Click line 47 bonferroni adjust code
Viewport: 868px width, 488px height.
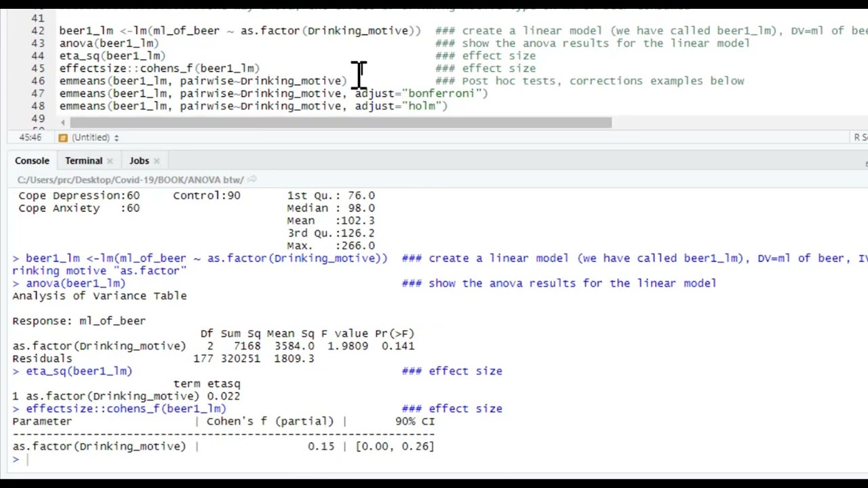coord(273,94)
